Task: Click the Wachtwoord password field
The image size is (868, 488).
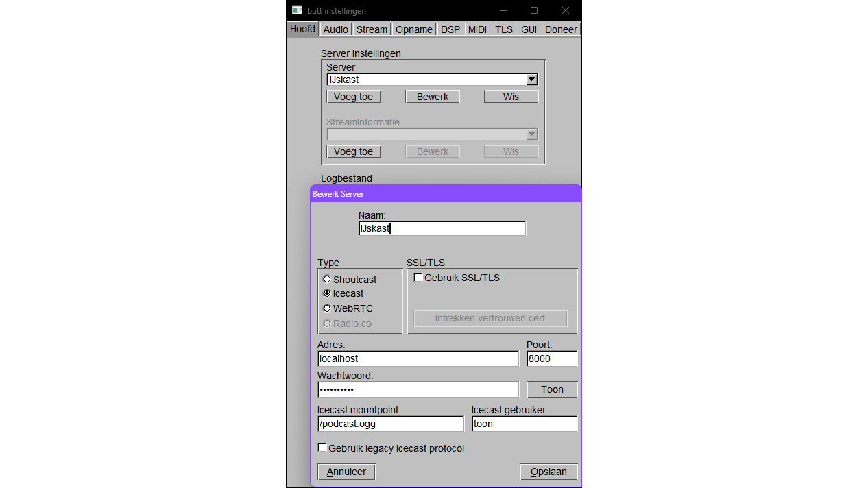Action: tap(418, 389)
